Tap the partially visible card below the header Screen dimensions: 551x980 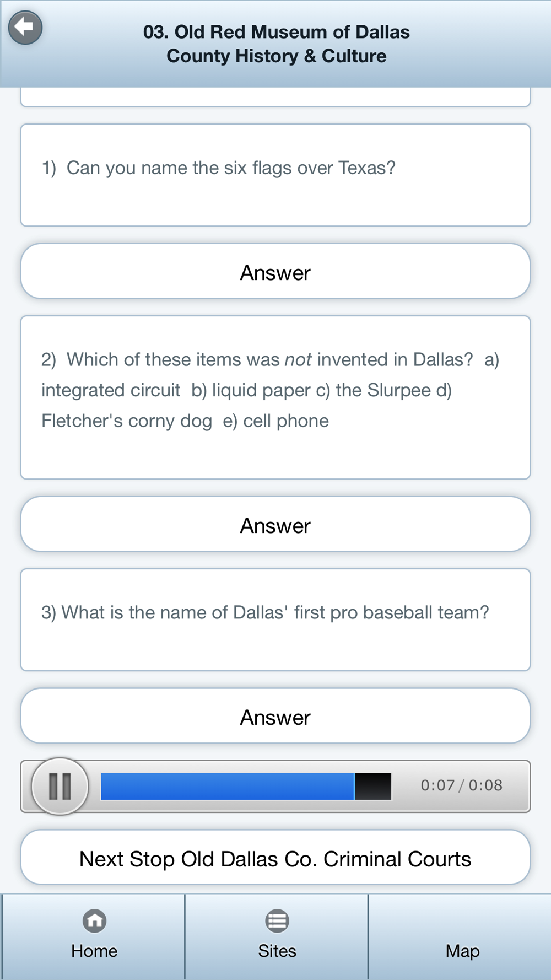(275, 97)
